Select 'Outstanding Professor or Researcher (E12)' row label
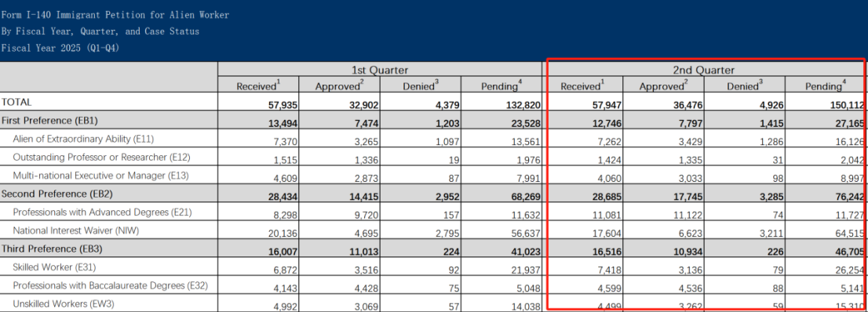The width and height of the screenshot is (868, 312). click(101, 157)
